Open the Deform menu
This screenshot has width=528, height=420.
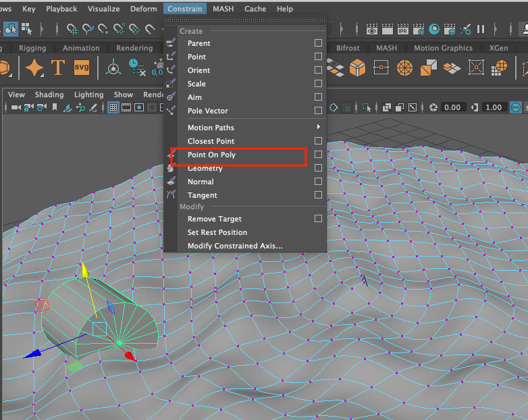click(143, 9)
